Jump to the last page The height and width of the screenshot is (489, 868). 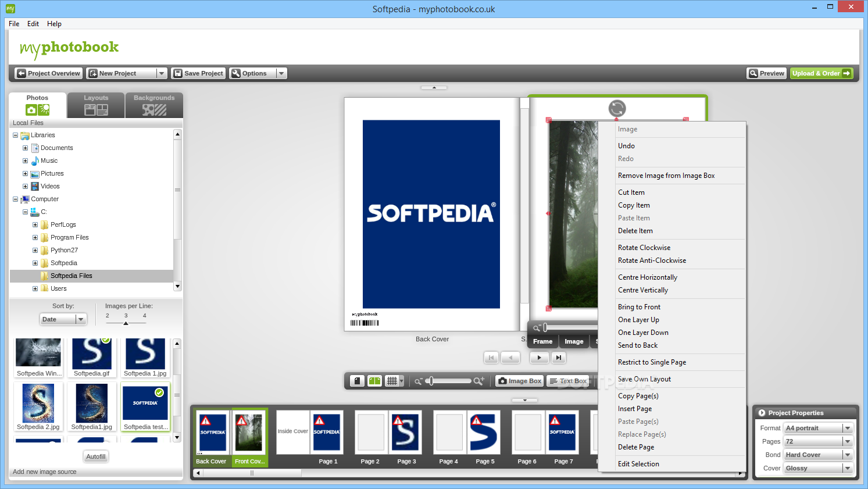pos(558,358)
